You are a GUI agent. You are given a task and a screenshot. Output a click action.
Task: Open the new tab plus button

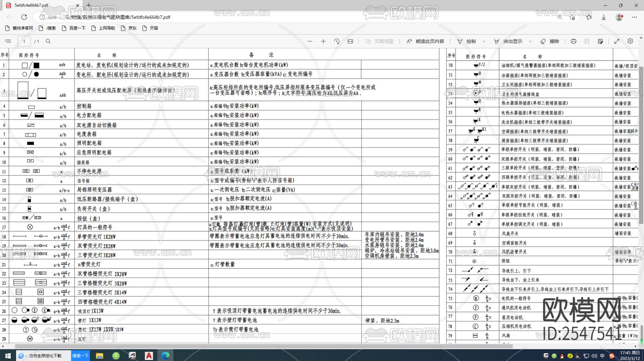(x=89, y=5)
